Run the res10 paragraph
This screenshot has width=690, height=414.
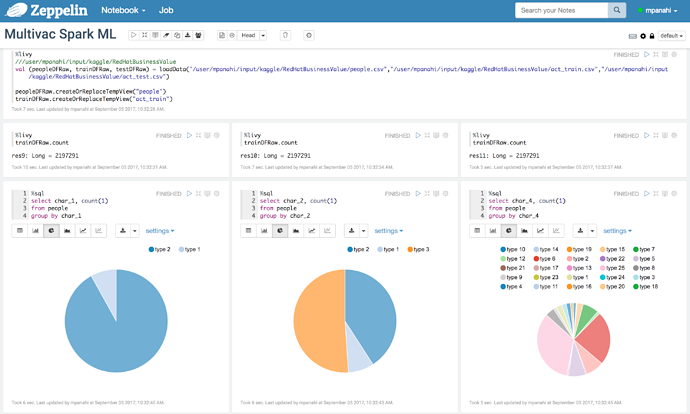pyautogui.click(x=418, y=136)
